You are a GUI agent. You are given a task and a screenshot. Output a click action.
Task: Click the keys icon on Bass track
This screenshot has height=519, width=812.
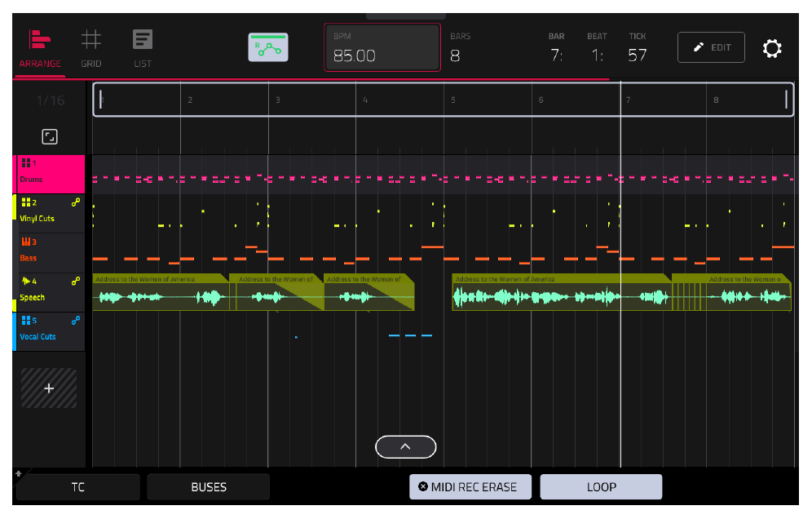click(26, 242)
